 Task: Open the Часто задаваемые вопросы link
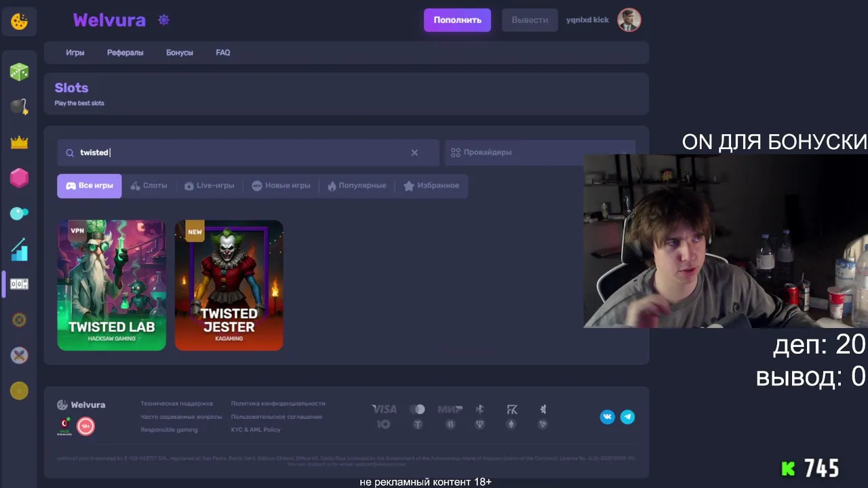coord(181,417)
